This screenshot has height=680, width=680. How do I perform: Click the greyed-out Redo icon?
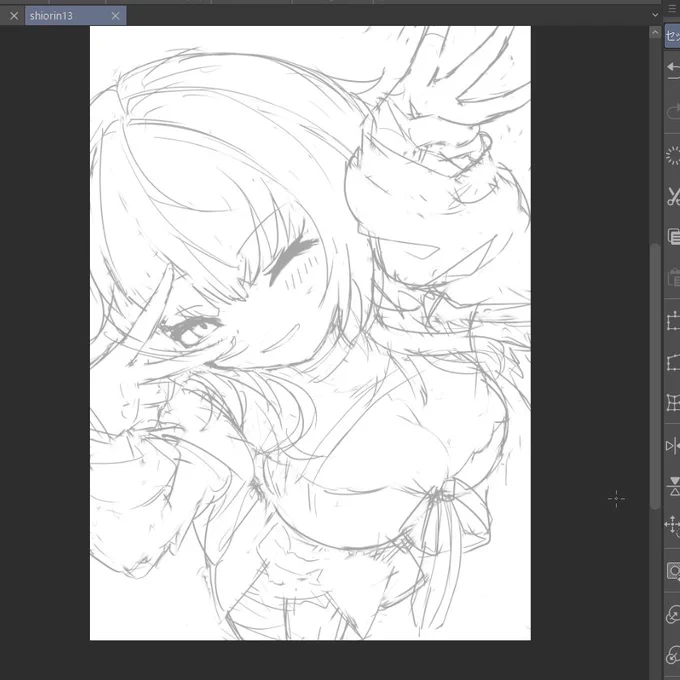673,111
